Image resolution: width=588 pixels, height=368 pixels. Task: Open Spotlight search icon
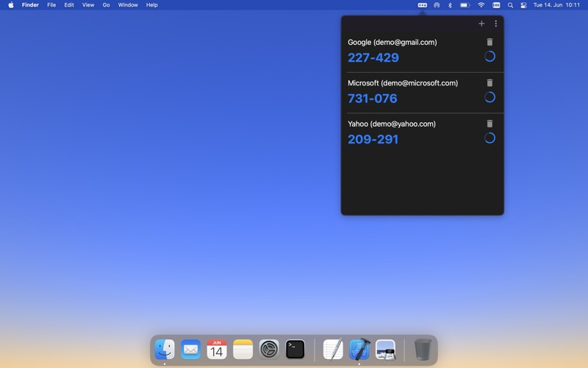(x=510, y=5)
